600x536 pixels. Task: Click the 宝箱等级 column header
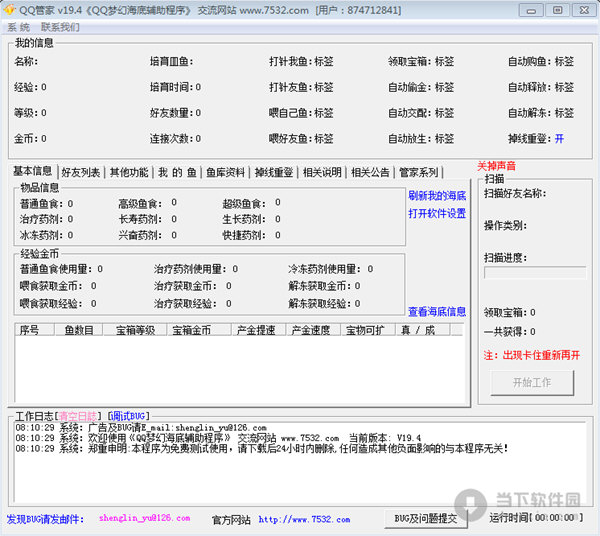tap(136, 330)
